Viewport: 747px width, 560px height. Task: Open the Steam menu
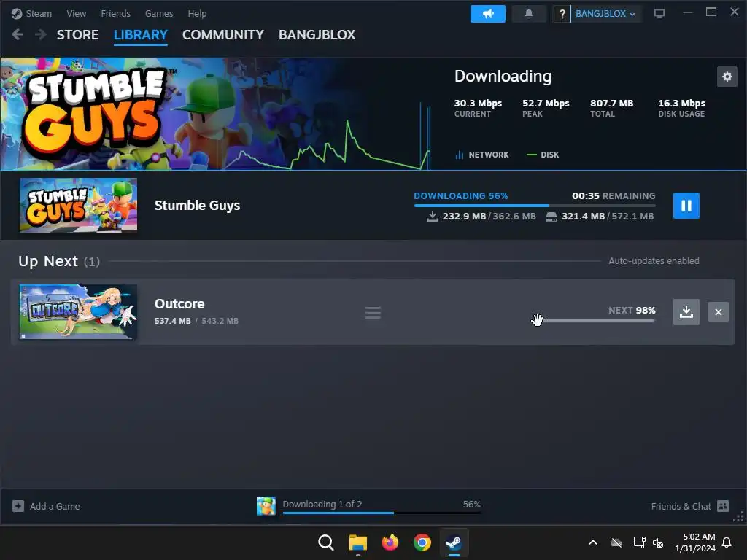[32, 13]
